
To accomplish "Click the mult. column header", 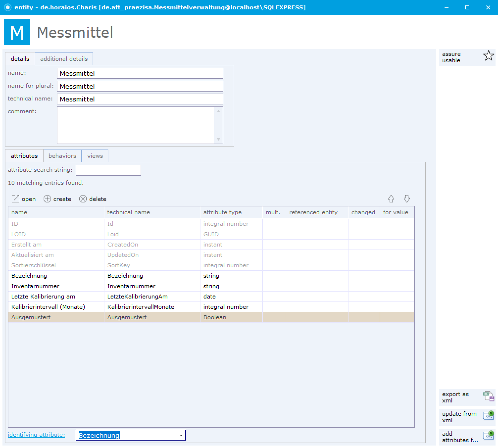I will pyautogui.click(x=274, y=212).
